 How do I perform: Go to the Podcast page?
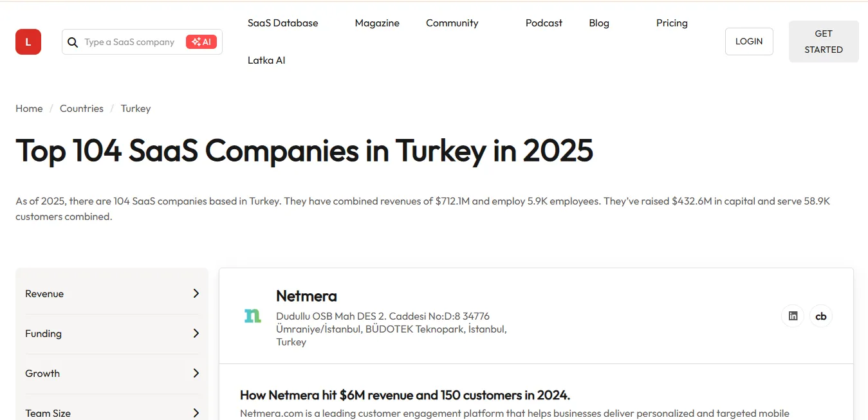click(544, 23)
